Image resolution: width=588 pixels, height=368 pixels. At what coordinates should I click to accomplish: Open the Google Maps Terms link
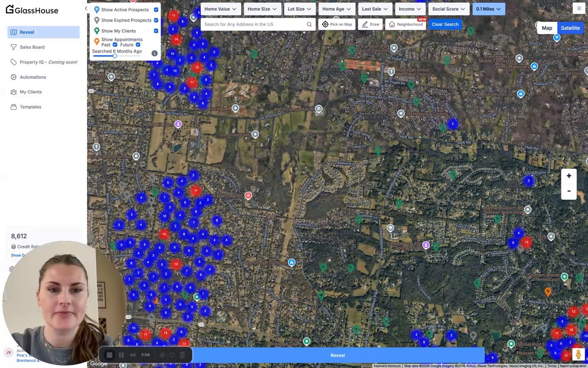tap(552, 366)
